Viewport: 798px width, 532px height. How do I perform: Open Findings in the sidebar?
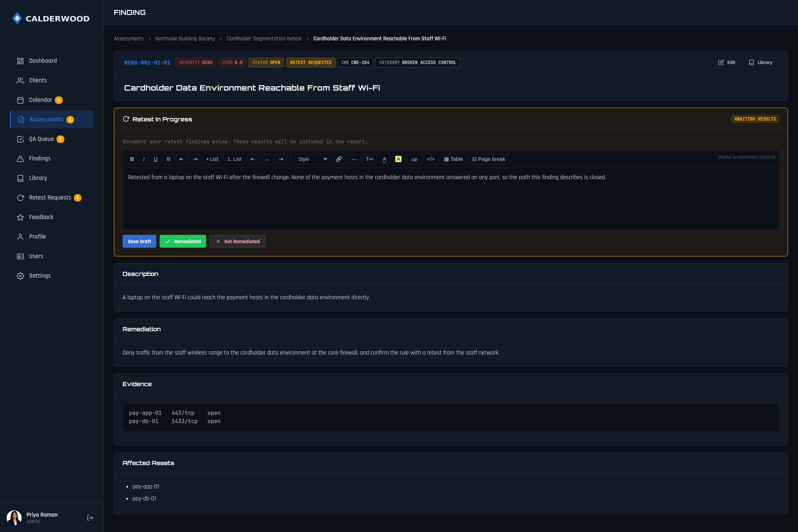pyautogui.click(x=52, y=158)
